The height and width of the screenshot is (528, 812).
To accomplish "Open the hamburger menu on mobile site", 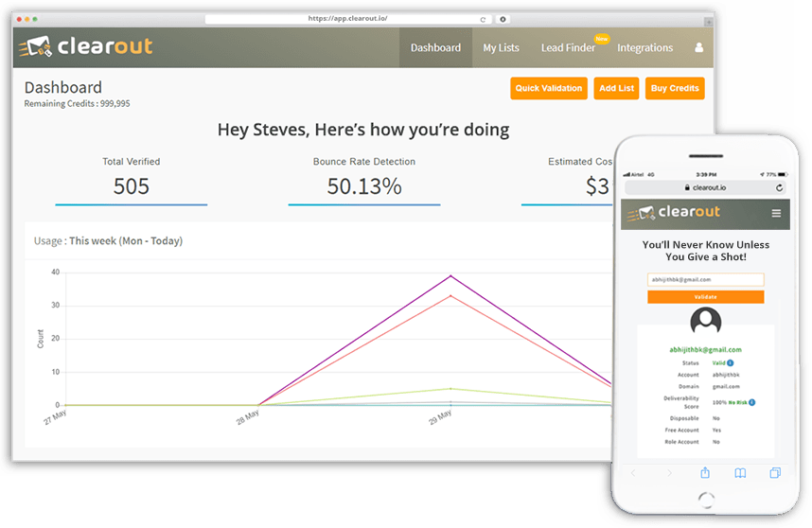I will tap(777, 214).
